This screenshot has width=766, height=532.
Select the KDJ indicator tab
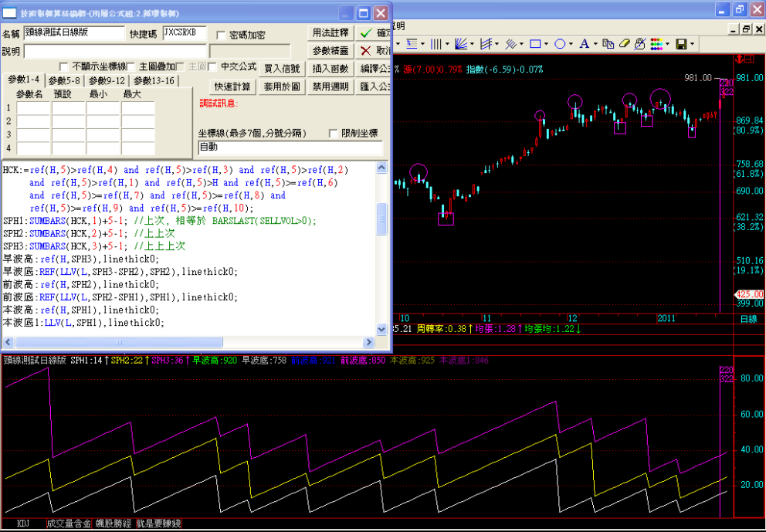click(x=23, y=524)
